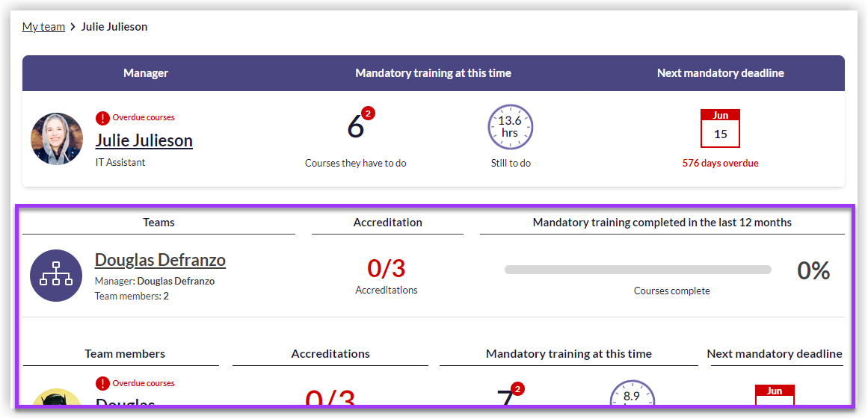Click the red badge showing 2 on Julie's courses
The height and width of the screenshot is (419, 868).
coord(368,114)
